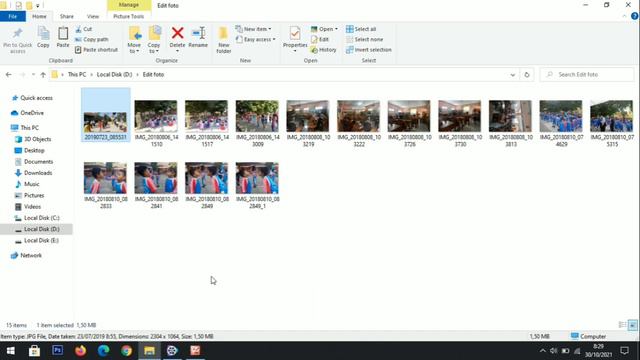640x360 pixels.
Task: Click Paste shortcut command
Action: click(97, 49)
